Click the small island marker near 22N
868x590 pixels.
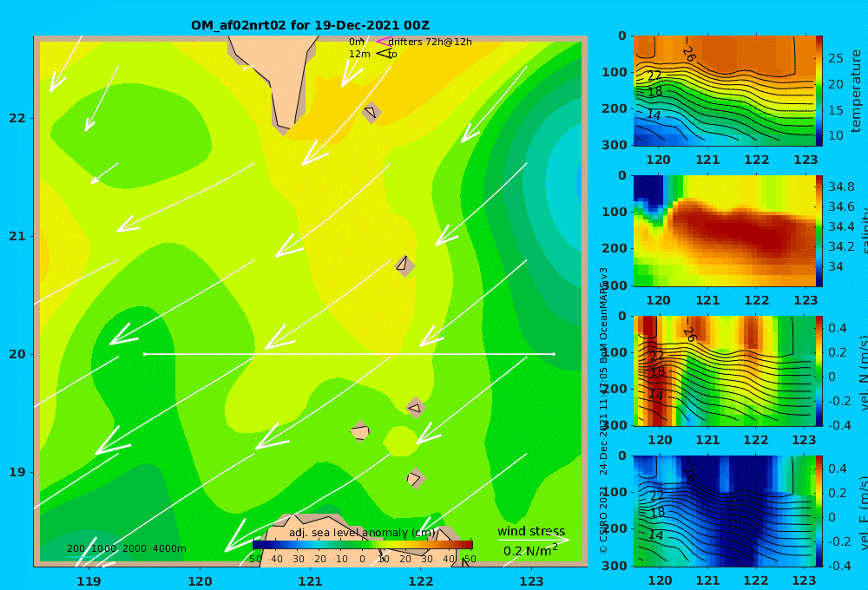pyautogui.click(x=371, y=112)
